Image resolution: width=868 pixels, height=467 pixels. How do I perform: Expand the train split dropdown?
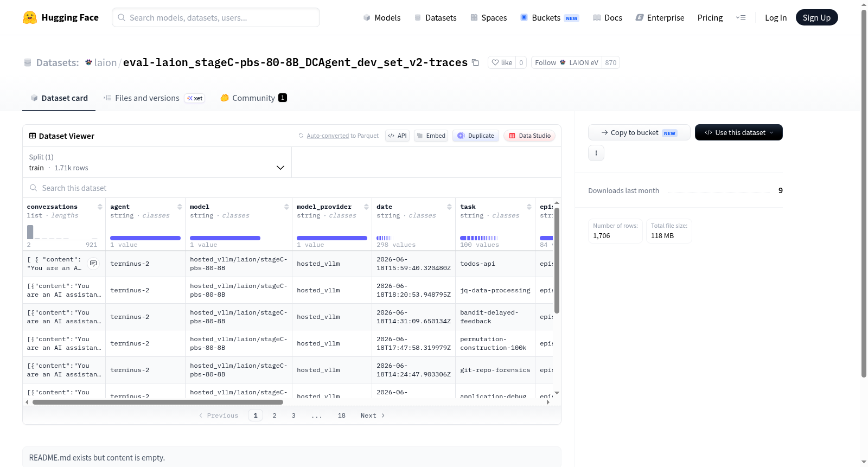pyautogui.click(x=157, y=162)
